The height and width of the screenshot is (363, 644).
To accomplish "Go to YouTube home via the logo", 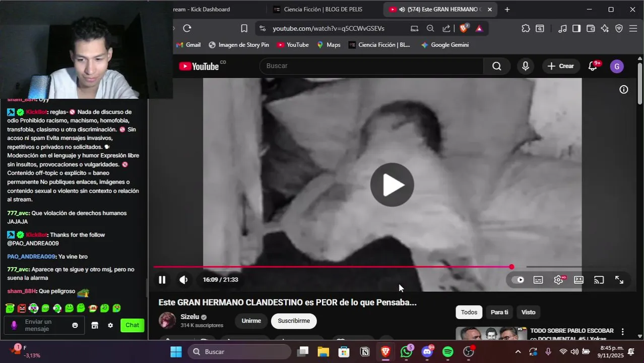I will pyautogui.click(x=199, y=66).
